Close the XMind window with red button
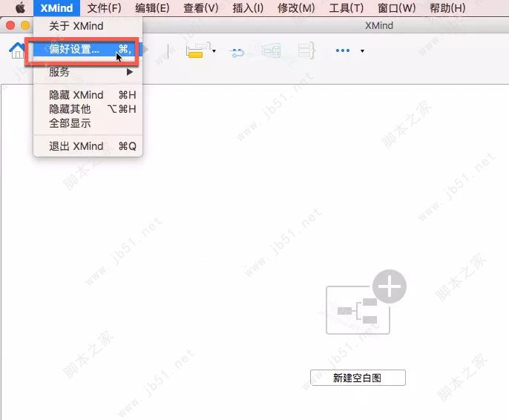The image size is (509, 420). 10,25
